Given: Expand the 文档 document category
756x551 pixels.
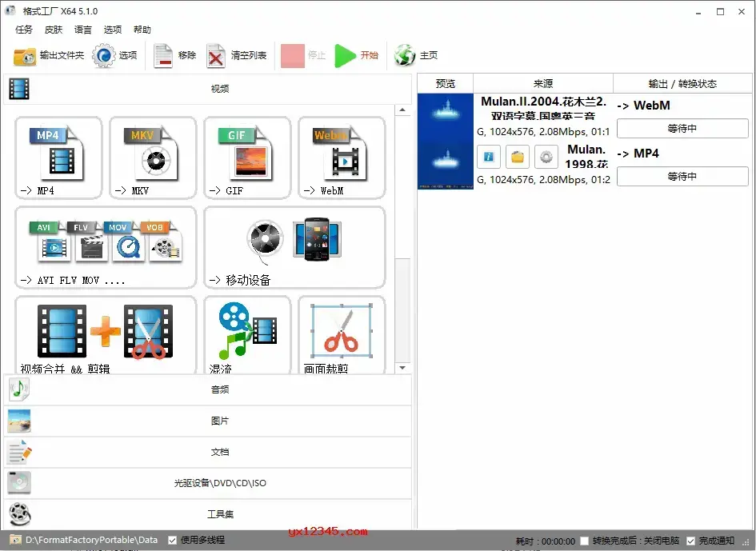Looking at the screenshot, I should 208,452.
